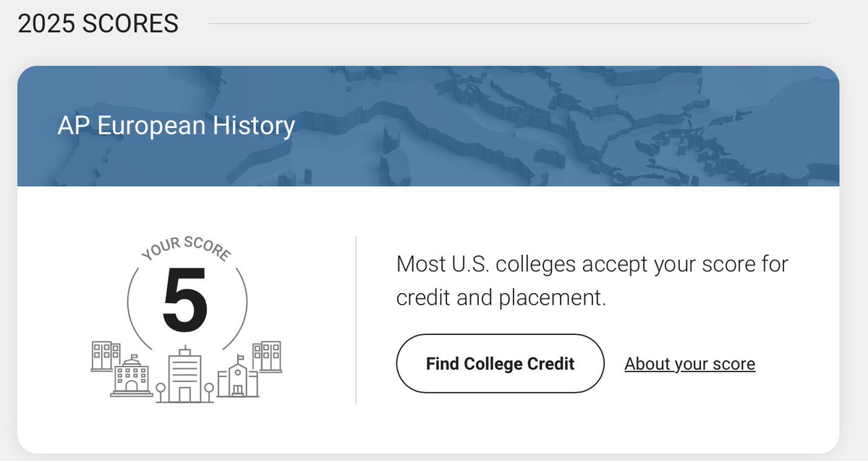This screenshot has width=868, height=461.
Task: Click the central tall office building icon
Action: [185, 373]
